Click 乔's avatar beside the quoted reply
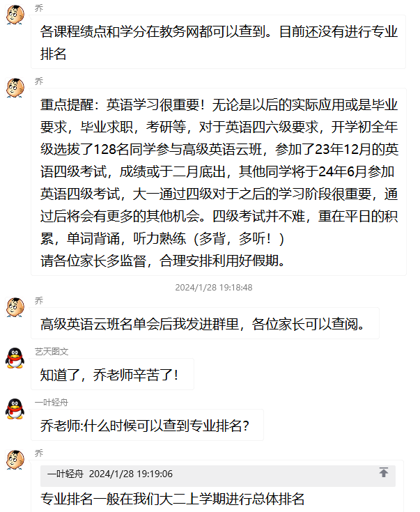The height and width of the screenshot is (512, 420). point(15,460)
